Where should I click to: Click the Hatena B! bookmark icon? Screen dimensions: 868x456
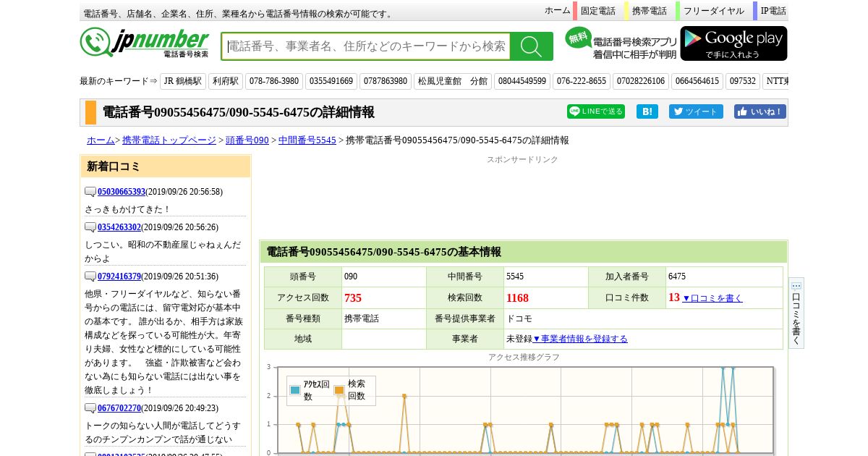tap(647, 111)
